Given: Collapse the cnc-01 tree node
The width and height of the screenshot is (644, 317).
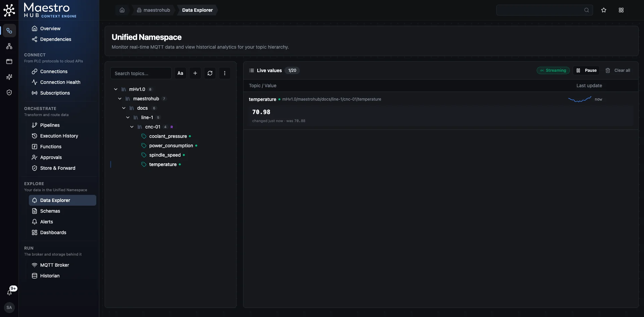Looking at the screenshot, I should click(132, 127).
